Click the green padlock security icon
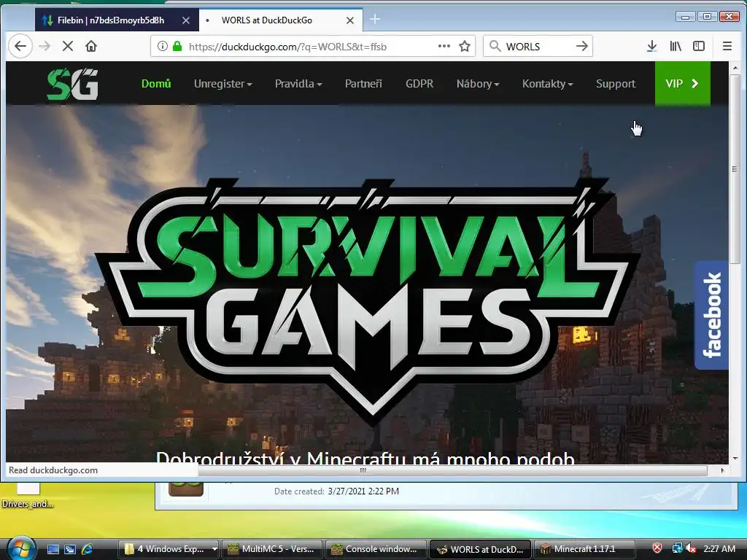This screenshot has width=747, height=560. 177,46
